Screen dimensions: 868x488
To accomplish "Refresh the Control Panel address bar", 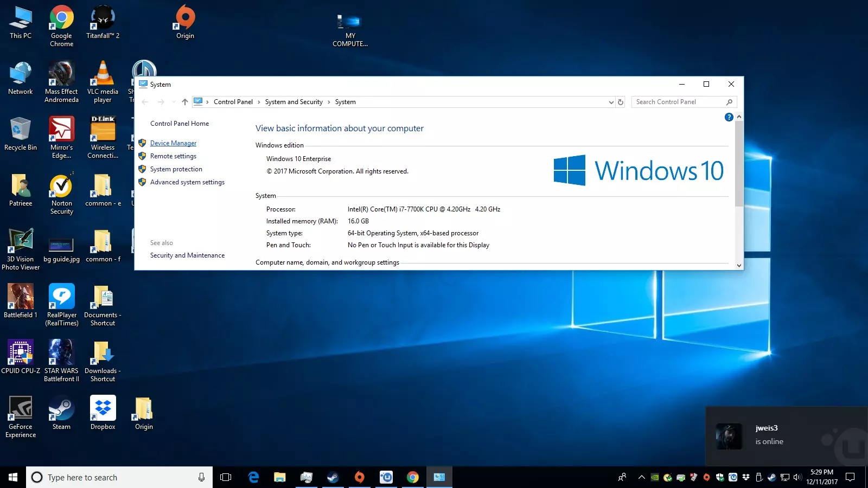I will pyautogui.click(x=621, y=102).
